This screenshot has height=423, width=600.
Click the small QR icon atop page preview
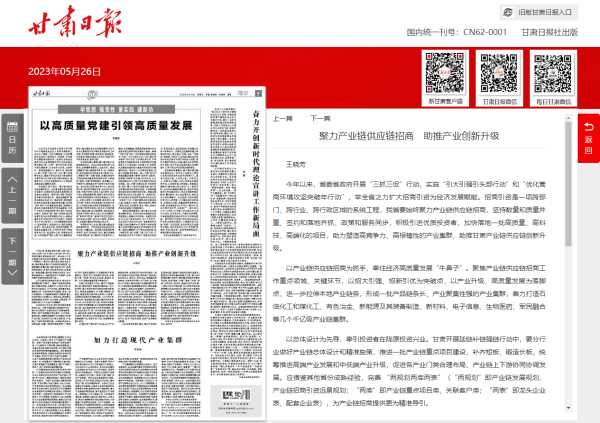(x=259, y=93)
